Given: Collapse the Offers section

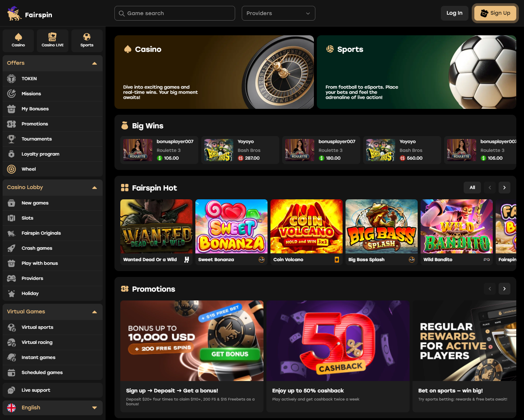Looking at the screenshot, I should [95, 63].
